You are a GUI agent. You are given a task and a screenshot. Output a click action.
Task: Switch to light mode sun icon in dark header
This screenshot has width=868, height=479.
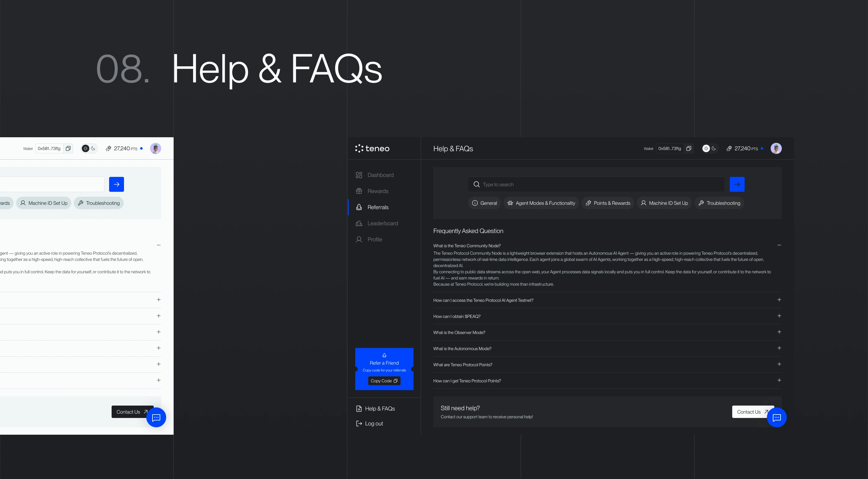706,148
